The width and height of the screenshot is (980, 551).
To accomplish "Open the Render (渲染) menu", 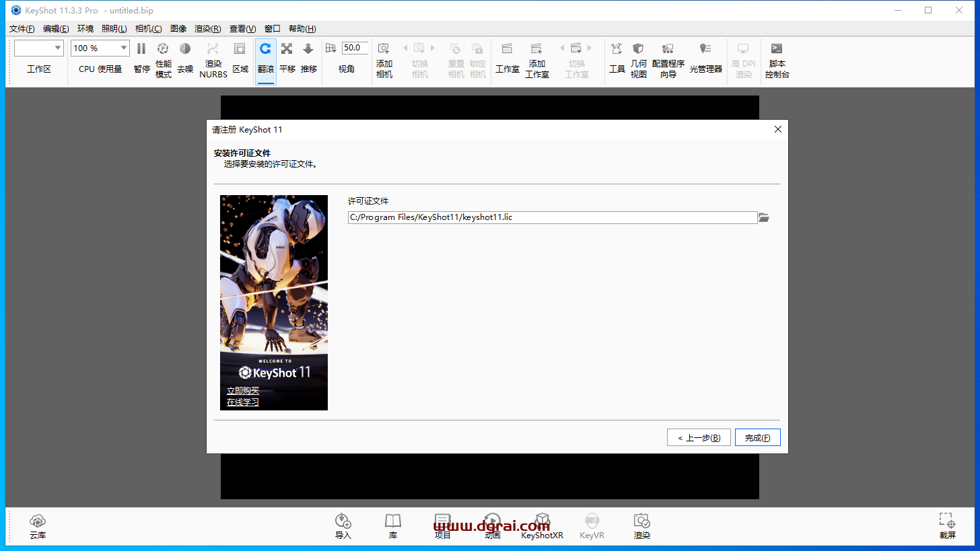I will click(207, 29).
